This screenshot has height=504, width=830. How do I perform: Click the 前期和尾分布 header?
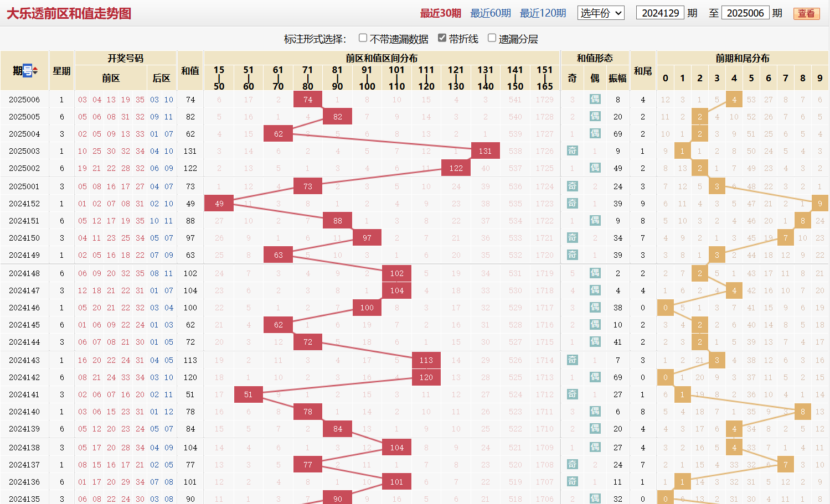743,58
